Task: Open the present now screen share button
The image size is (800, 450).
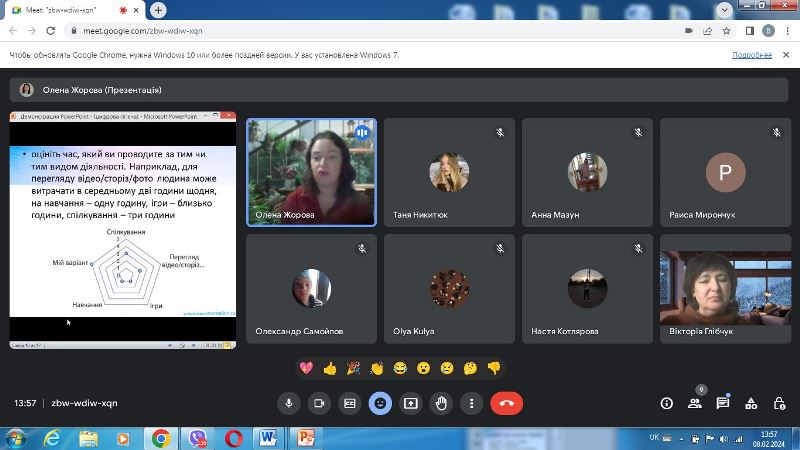Action: (x=411, y=403)
